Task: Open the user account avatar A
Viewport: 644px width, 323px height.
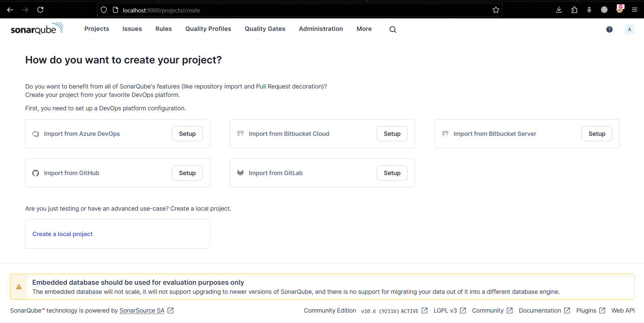Action: pyautogui.click(x=629, y=30)
